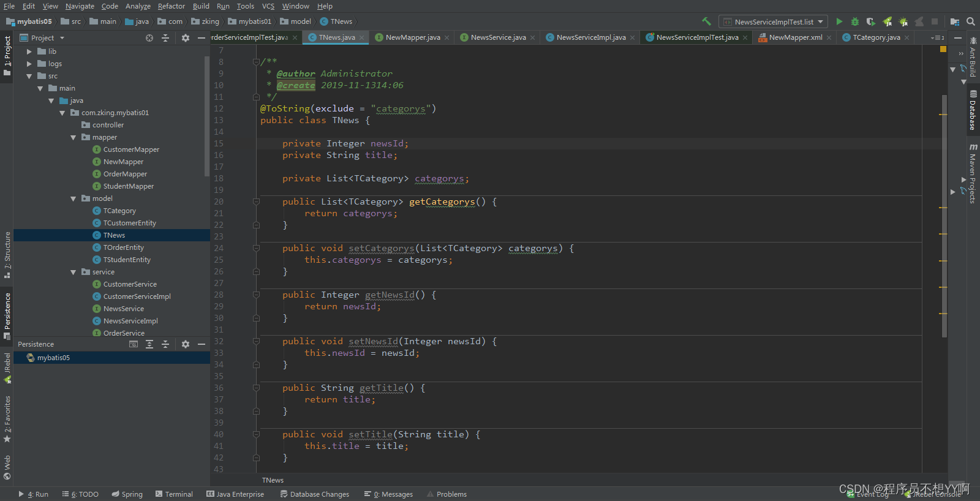
Task: Open Persistence panel settings gear
Action: tap(186, 344)
